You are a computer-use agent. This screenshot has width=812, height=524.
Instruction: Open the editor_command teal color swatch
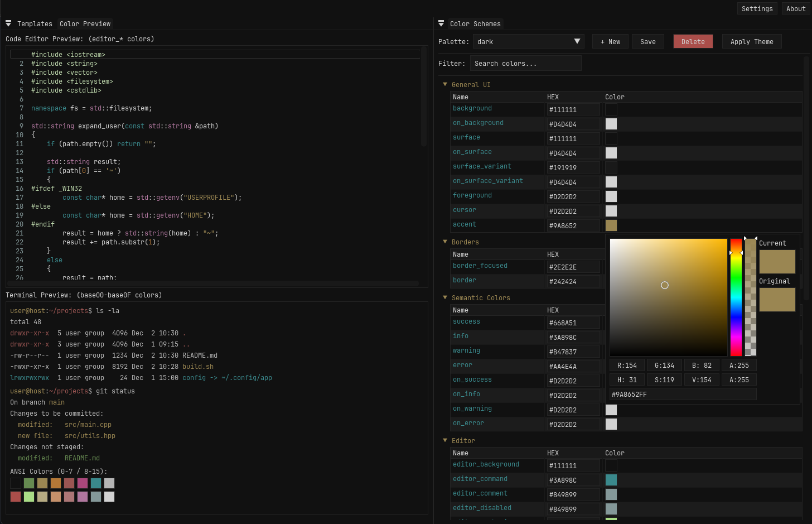[611, 480]
